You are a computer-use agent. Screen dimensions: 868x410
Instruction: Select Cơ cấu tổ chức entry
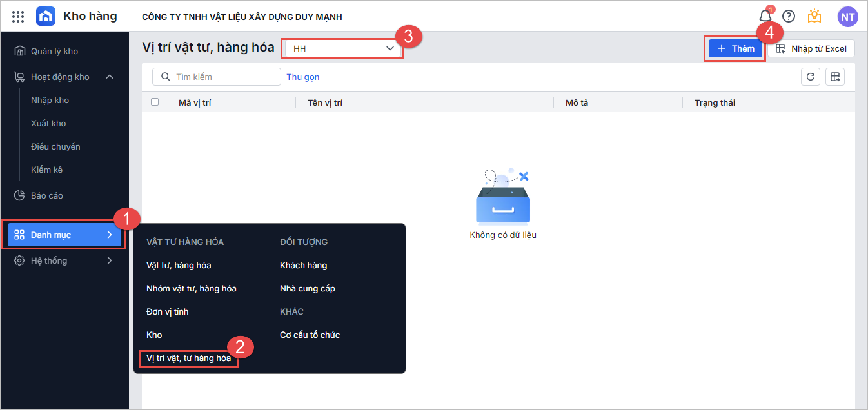tap(310, 335)
